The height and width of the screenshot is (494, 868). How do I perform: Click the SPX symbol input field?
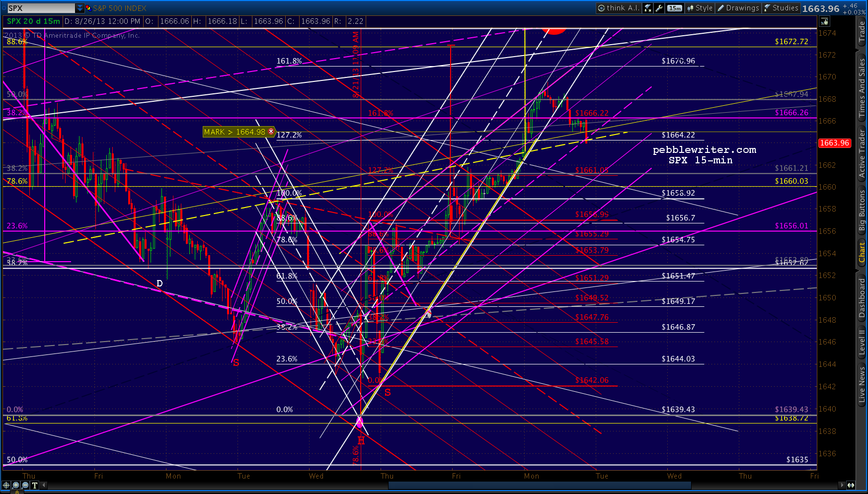[41, 8]
